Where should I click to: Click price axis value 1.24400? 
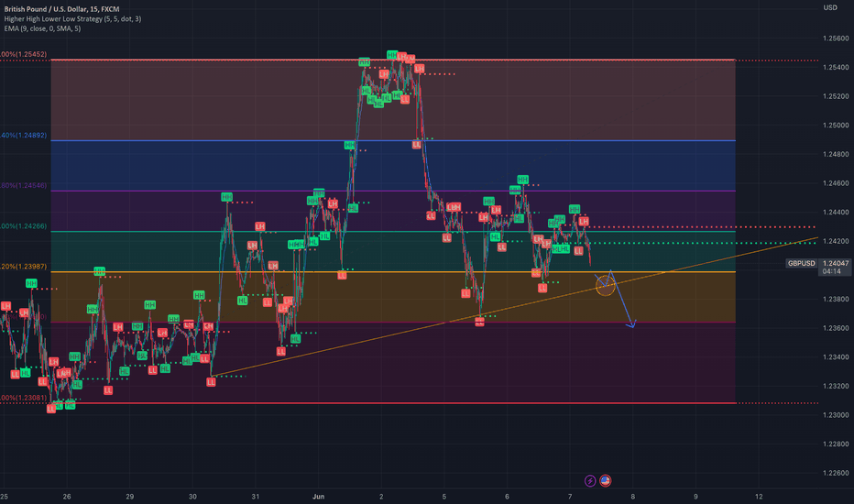pyautogui.click(x=836, y=213)
